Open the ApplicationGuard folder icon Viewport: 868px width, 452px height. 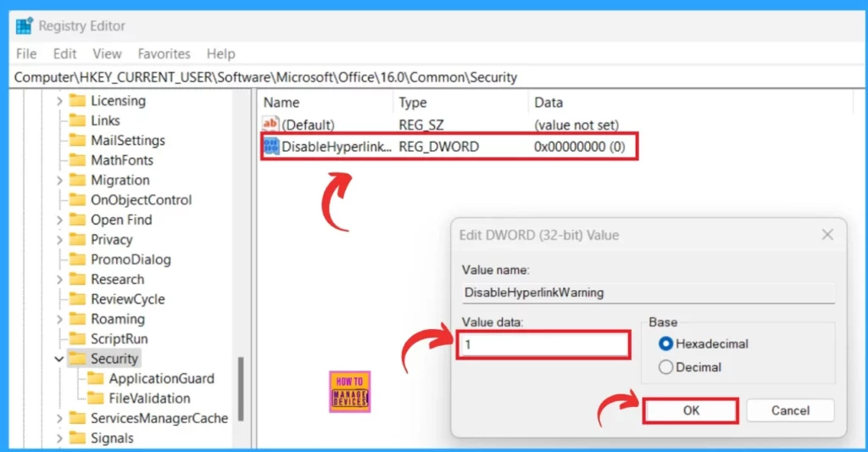(x=95, y=378)
